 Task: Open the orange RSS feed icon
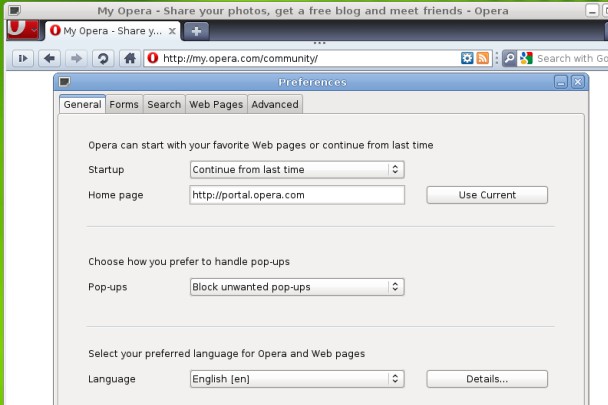click(482, 58)
